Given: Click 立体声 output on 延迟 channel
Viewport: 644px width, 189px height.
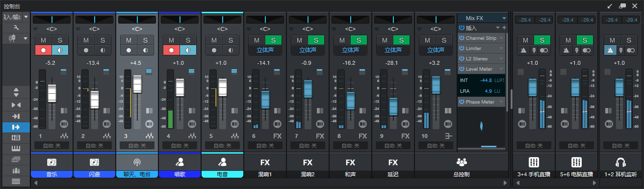Looking at the screenshot, I should pyautogui.click(x=393, y=50).
